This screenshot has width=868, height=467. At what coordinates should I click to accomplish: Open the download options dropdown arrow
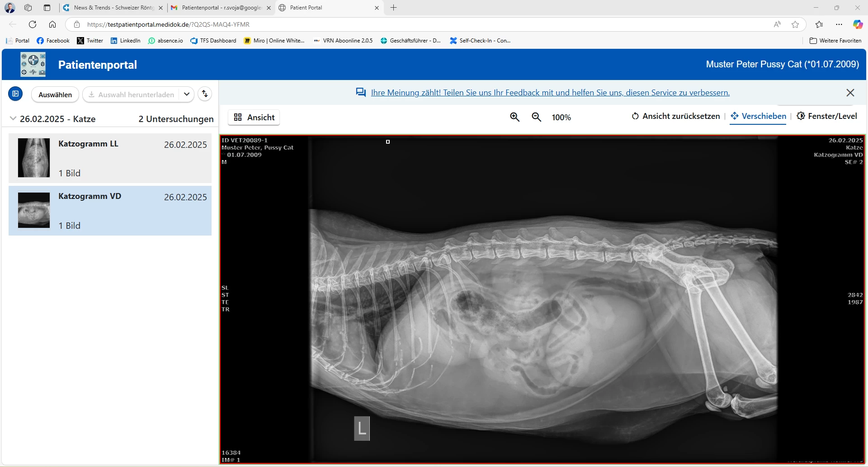pos(187,94)
